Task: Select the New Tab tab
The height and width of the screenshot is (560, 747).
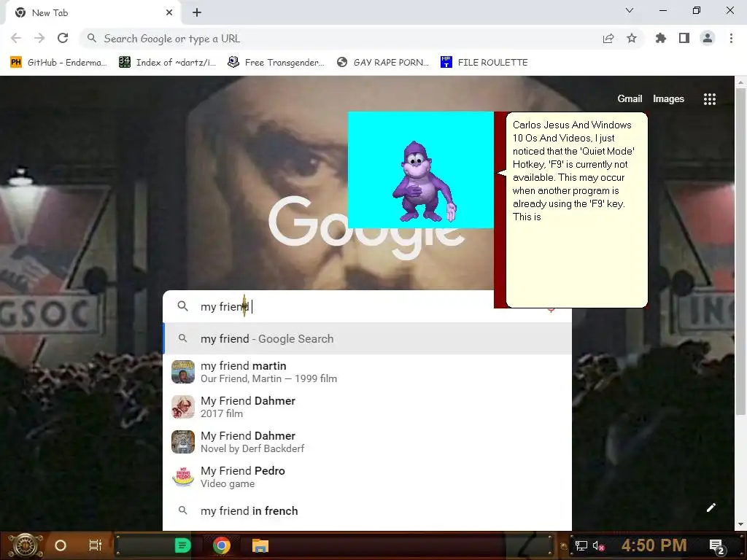Action: (93, 13)
